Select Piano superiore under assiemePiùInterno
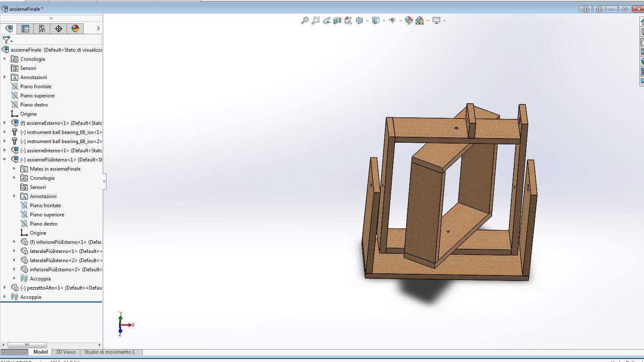Image resolution: width=644 pixels, height=362 pixels. [x=47, y=214]
